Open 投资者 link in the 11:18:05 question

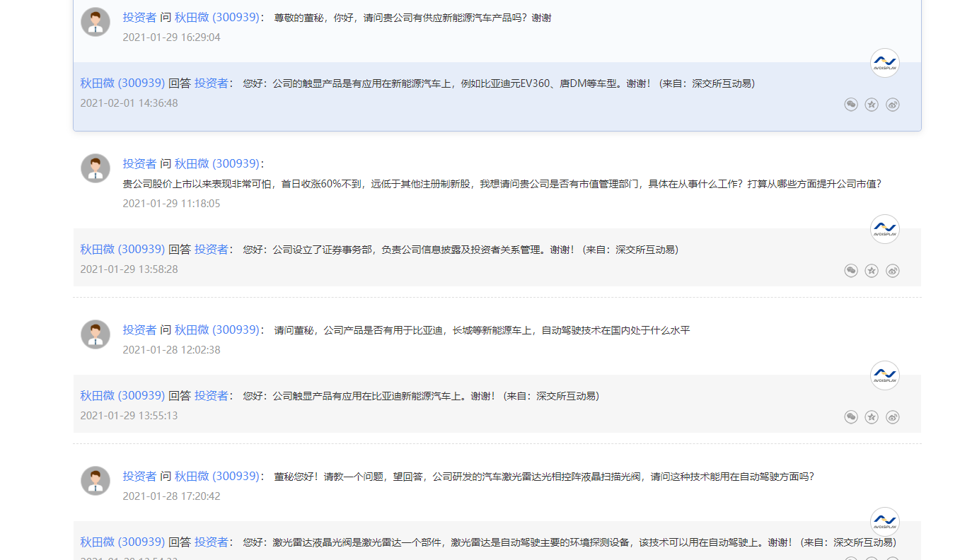[139, 164]
